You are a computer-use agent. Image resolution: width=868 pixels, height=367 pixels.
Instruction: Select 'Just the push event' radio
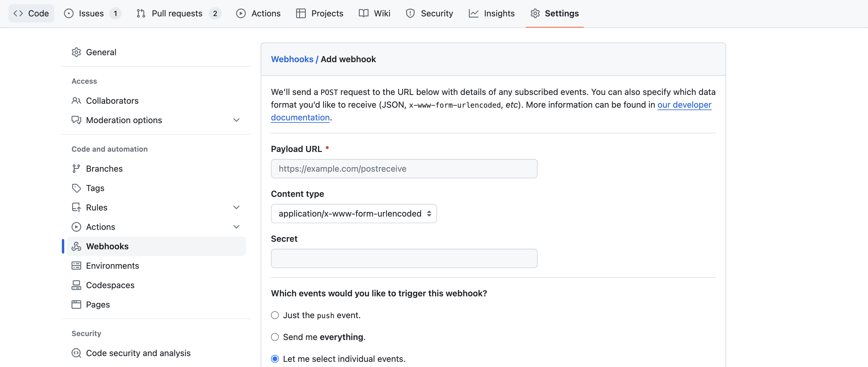(275, 315)
